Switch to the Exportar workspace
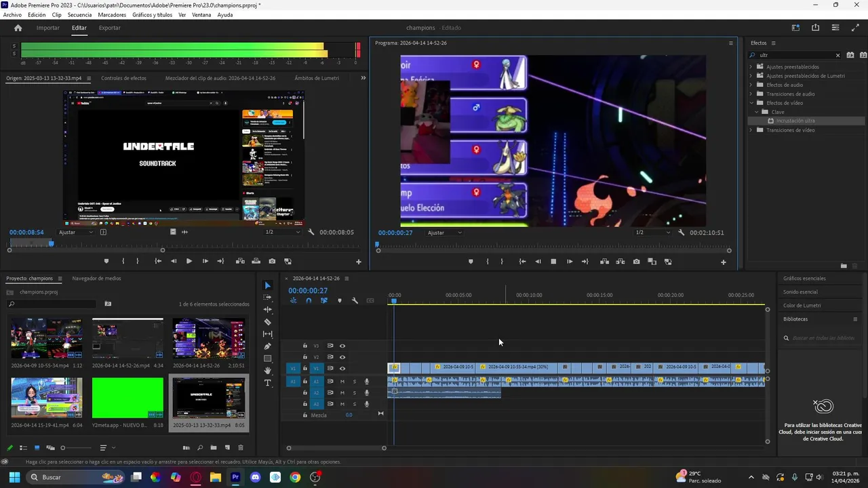This screenshot has width=868, height=488. (x=109, y=28)
